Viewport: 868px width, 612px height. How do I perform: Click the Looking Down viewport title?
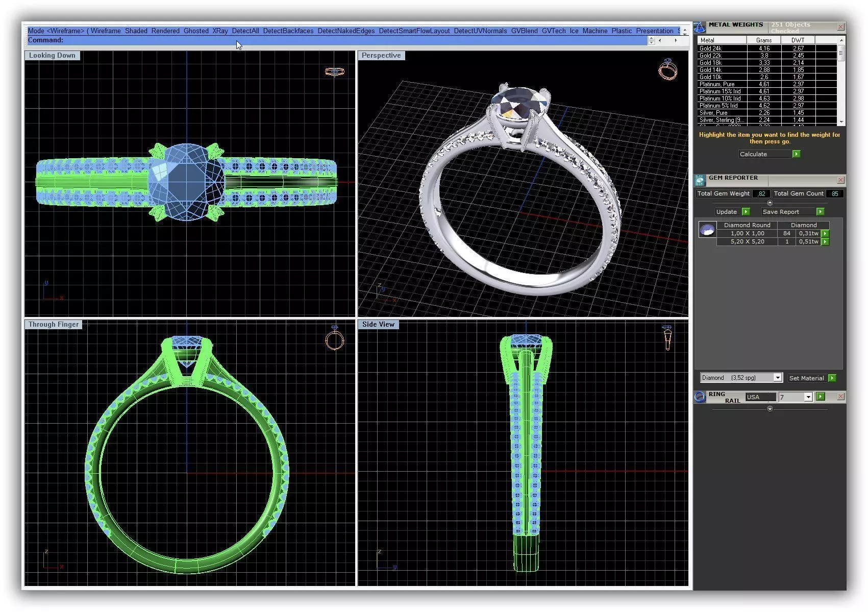(x=52, y=55)
